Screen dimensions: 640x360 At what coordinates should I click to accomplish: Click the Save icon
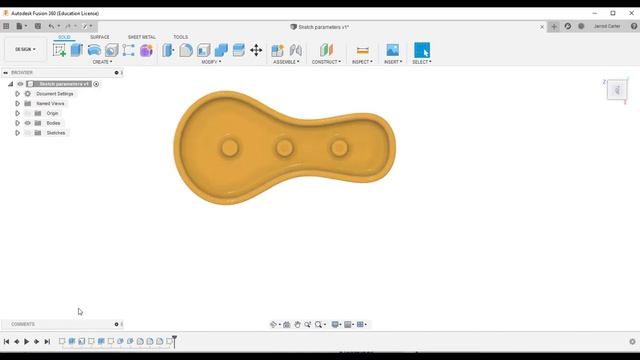pos(38,26)
